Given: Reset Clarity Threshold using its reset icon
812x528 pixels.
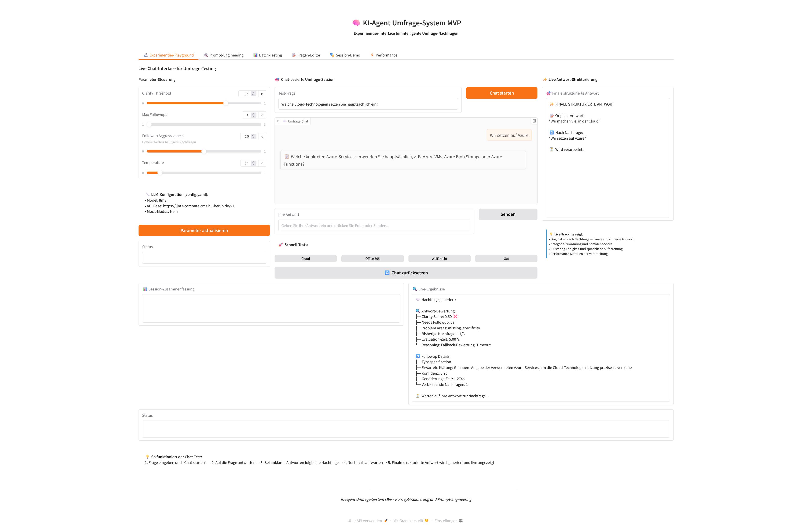Looking at the screenshot, I should [x=262, y=93].
